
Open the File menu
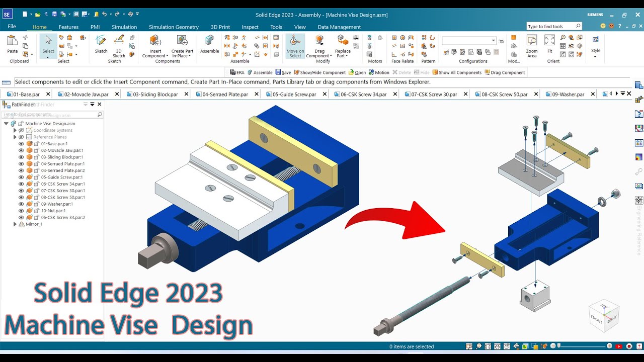(12, 27)
